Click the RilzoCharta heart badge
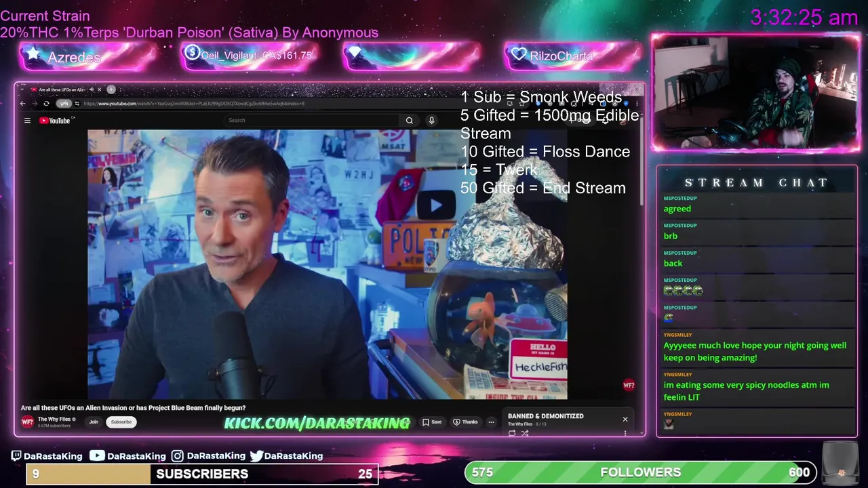This screenshot has width=868, height=488. point(573,56)
